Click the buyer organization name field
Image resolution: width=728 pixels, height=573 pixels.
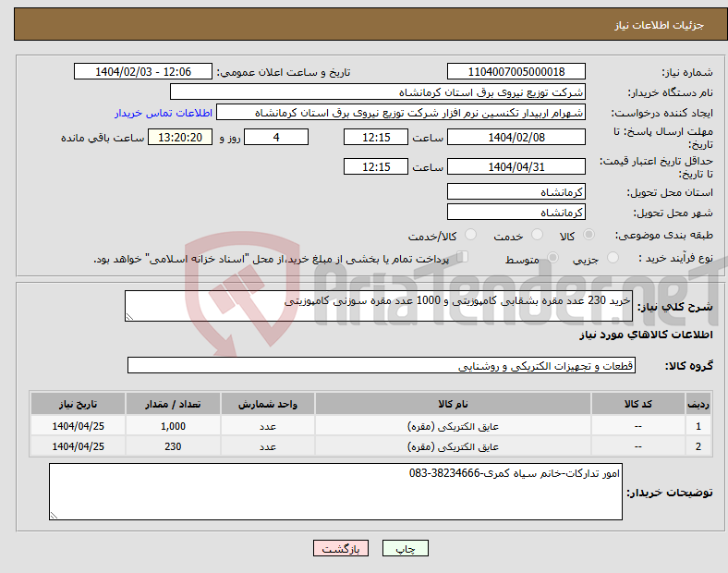coord(378,91)
